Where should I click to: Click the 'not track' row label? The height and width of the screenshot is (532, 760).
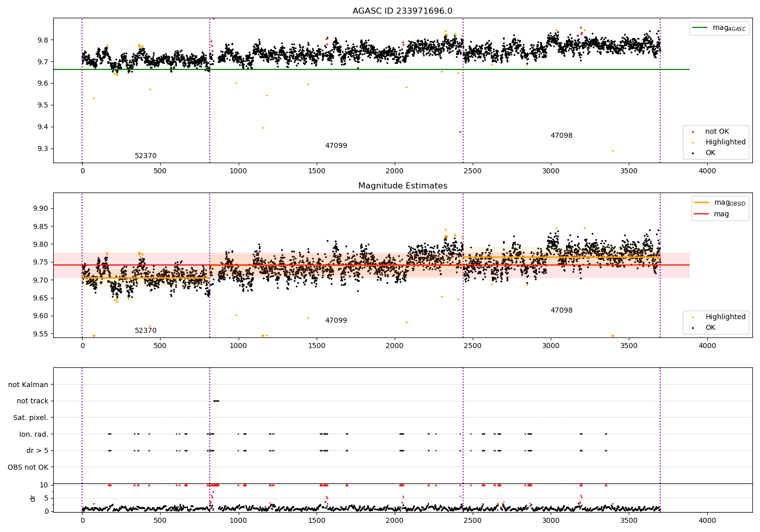click(32, 401)
